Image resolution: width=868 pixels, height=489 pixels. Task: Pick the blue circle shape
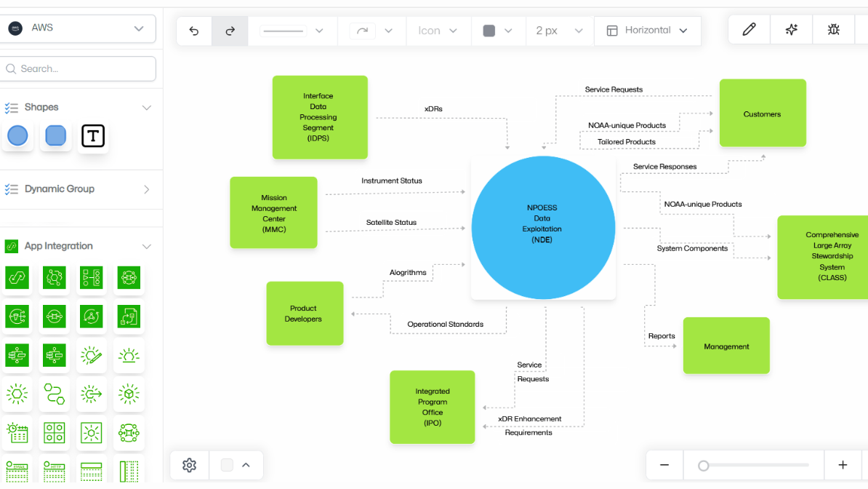[17, 136]
